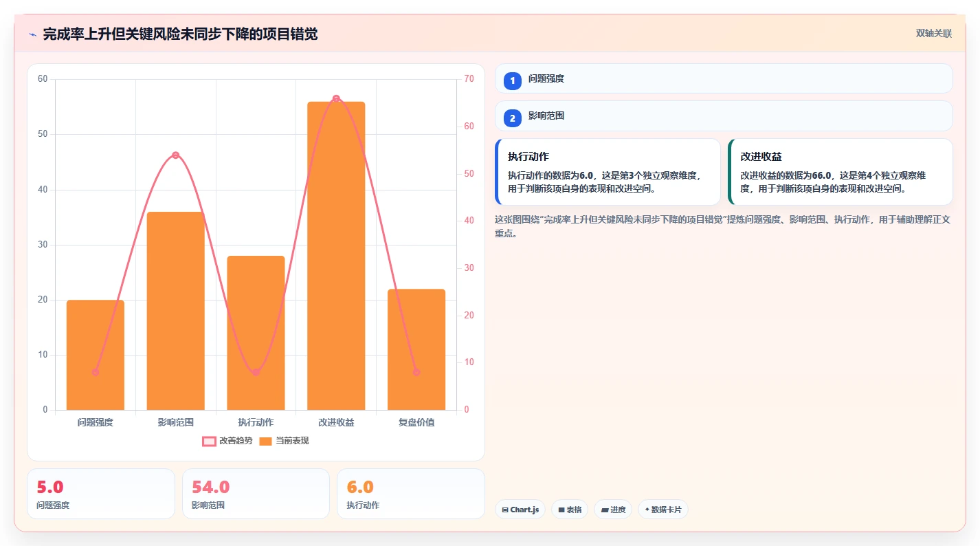The width and height of the screenshot is (980, 546).
Task: Click the lightning icon beside the title
Action: (x=32, y=34)
